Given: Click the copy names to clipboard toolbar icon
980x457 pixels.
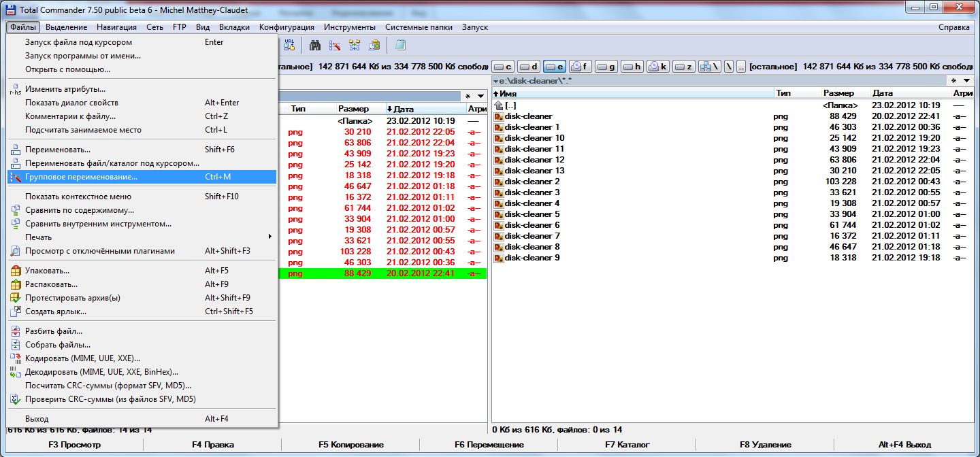Looking at the screenshot, I should 374,45.
